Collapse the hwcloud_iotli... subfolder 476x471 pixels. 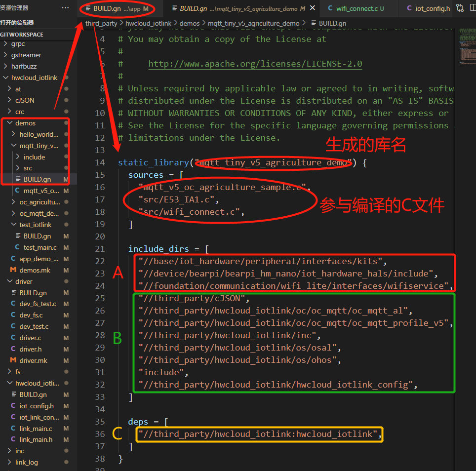38,383
